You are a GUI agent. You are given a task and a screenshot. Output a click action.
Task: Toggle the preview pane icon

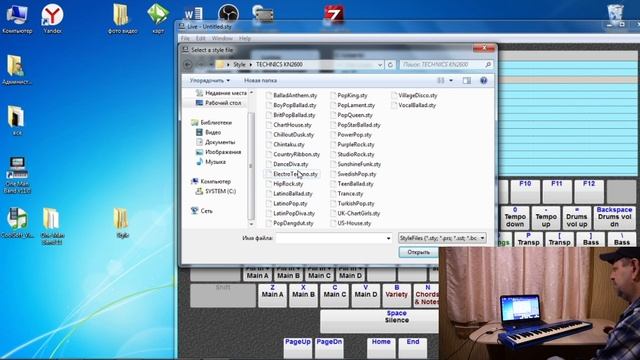[x=467, y=80]
